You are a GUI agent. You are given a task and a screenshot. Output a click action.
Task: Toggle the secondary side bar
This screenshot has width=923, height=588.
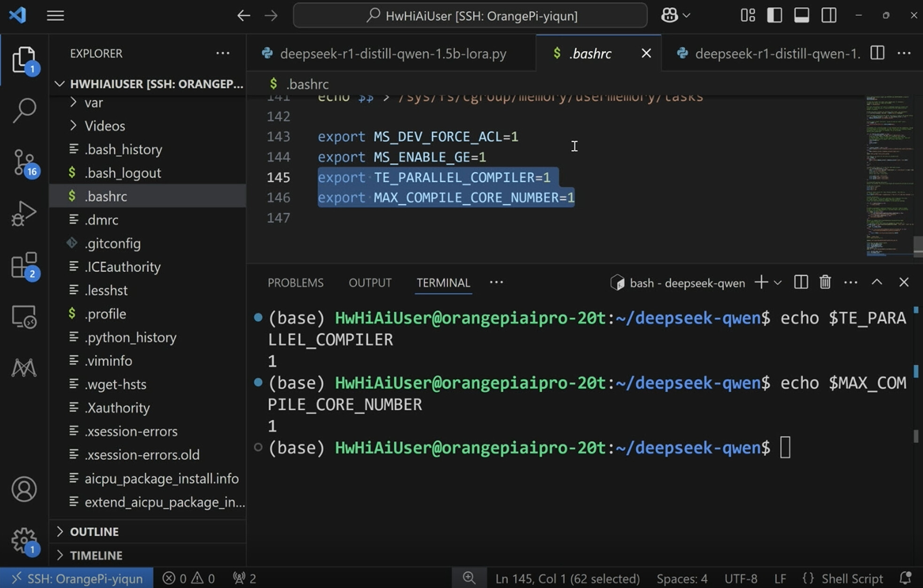(829, 15)
